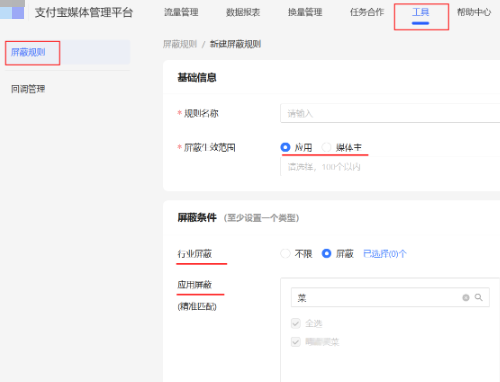Image resolution: width=500 pixels, height=382 pixels.
Task: Open the 请选择 100个以内 dropdown
Action: [390, 167]
